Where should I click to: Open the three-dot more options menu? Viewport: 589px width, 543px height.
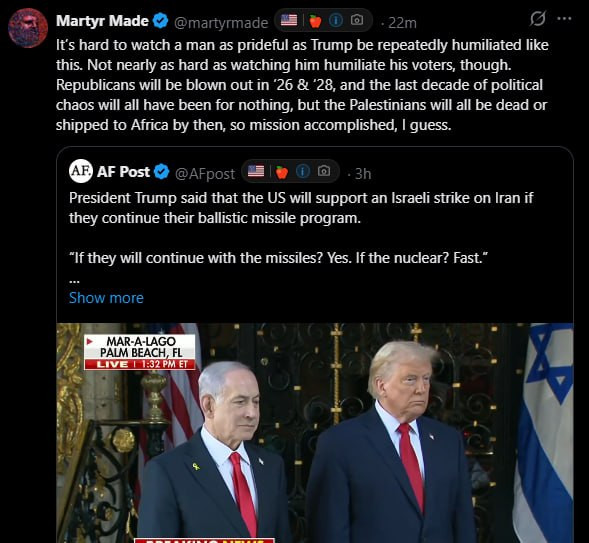click(x=564, y=18)
